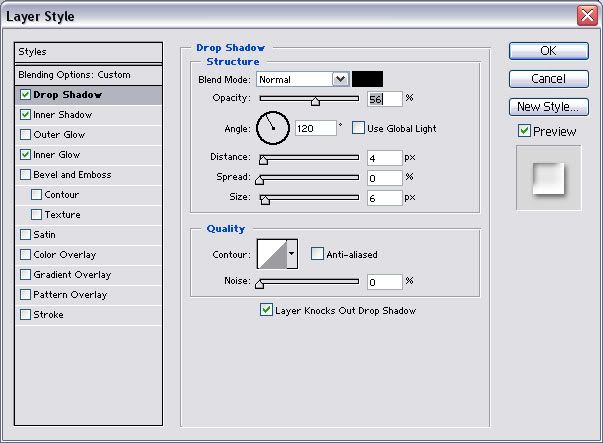Enable the Satin effect checkbox
Screen dimensions: 603x443
point(25,235)
